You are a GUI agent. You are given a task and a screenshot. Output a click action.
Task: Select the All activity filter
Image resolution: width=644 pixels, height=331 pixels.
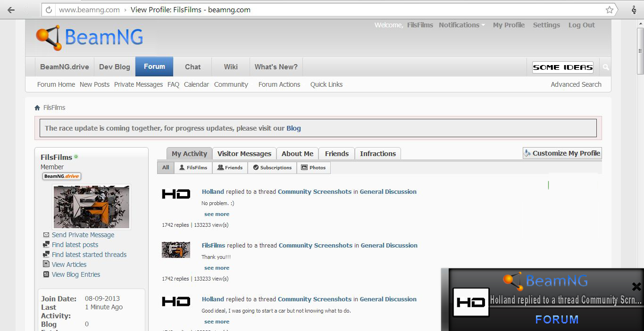click(166, 167)
